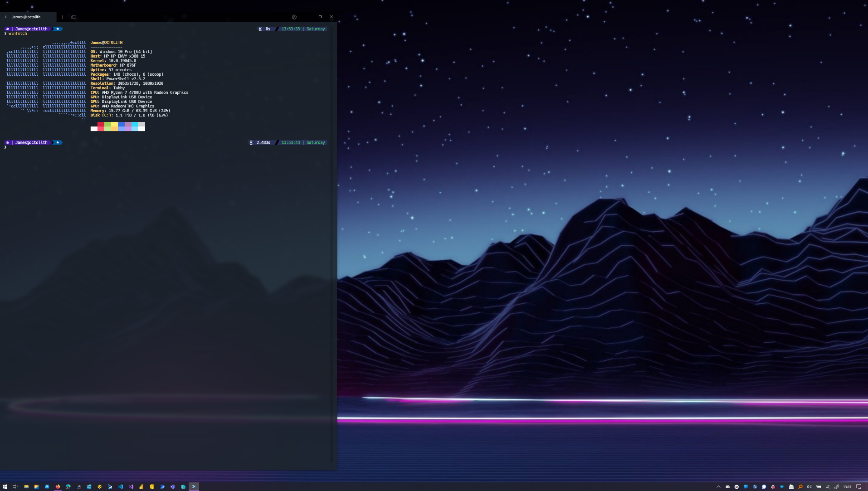Open Tabby settings gear
868x491 pixels.
[x=294, y=17]
